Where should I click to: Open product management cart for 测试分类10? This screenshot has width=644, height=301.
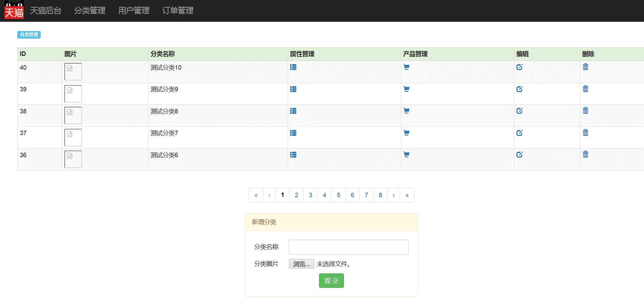point(406,67)
